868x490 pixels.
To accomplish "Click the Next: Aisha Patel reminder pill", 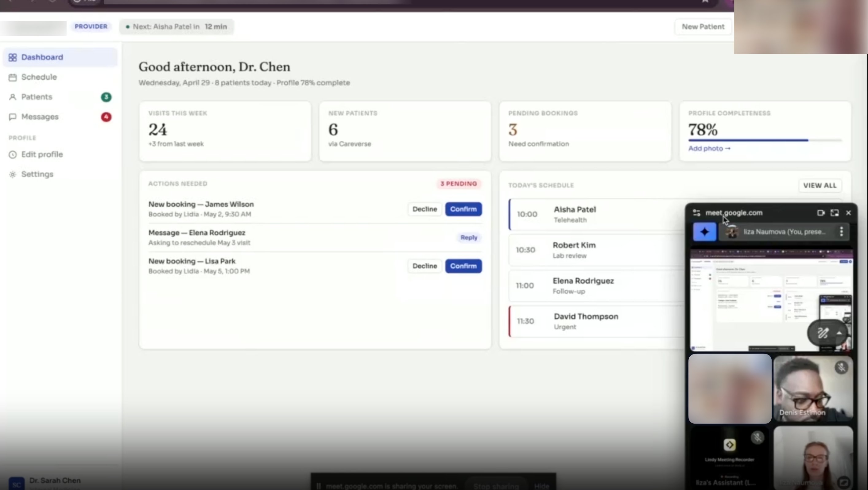I will click(x=176, y=27).
